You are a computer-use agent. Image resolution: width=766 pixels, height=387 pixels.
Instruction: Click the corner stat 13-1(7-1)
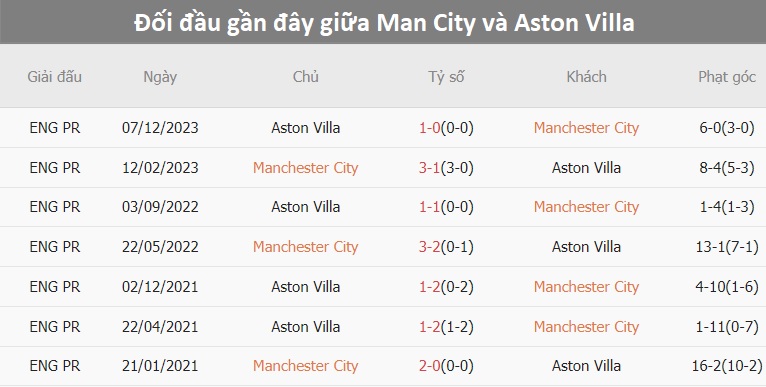pyautogui.click(x=726, y=247)
